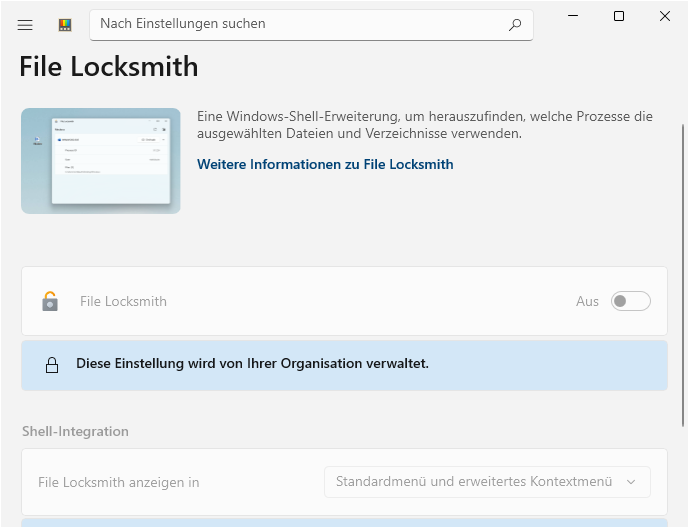Toggle the File Locksmith enable switch
This screenshot has height=528, width=689.
(631, 301)
